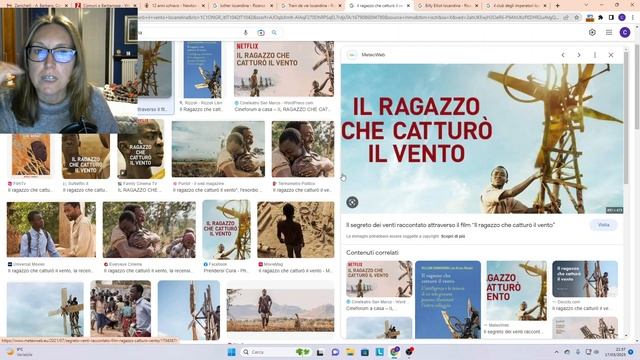Open the MovieMag silhouette result thumbnail

296,229
